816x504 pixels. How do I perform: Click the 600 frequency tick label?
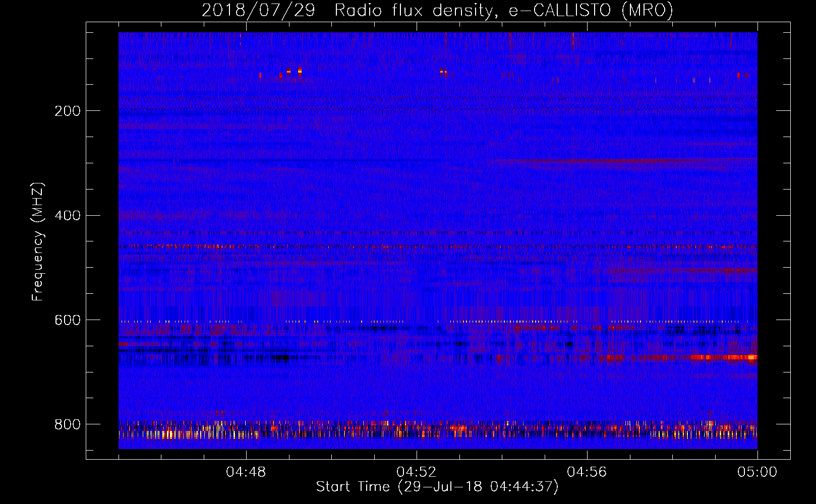click(68, 320)
